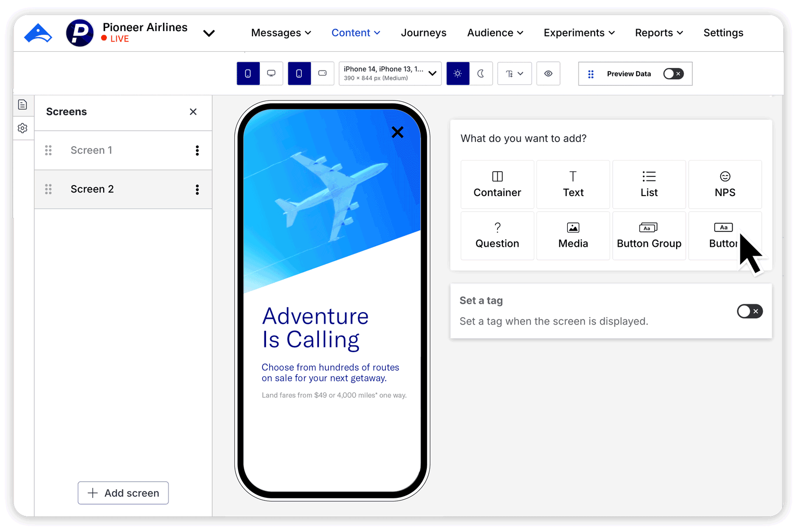Screen dimensions: 798x532
Task: Select light mode sun icon
Action: click(x=457, y=74)
